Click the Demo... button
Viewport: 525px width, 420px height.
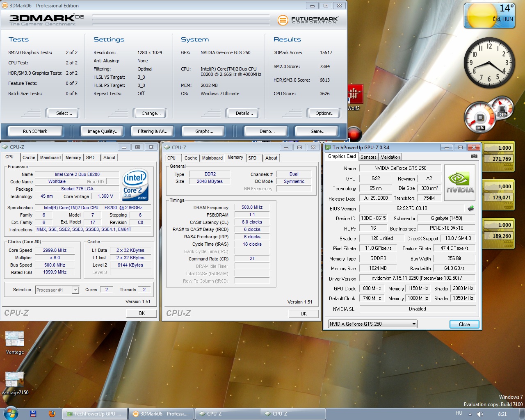coord(267,131)
